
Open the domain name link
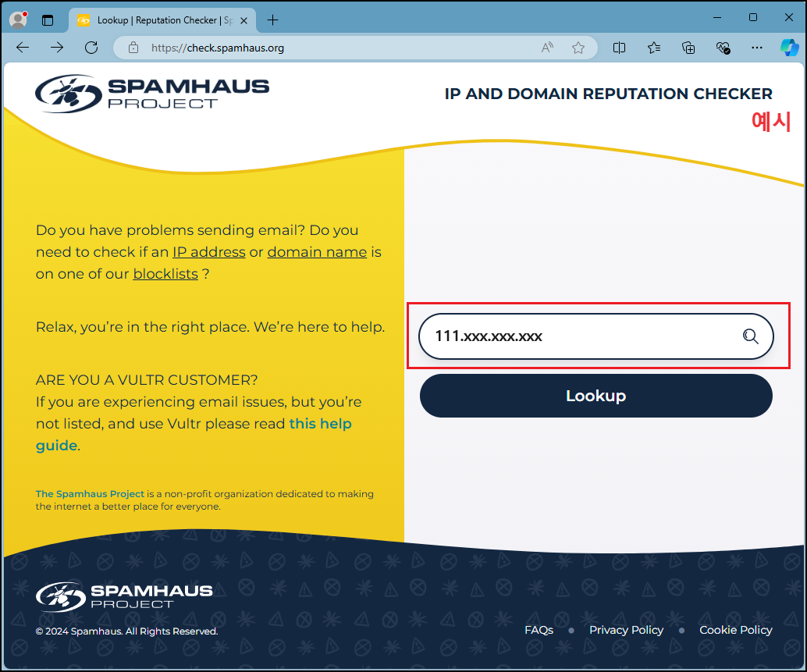tap(317, 252)
